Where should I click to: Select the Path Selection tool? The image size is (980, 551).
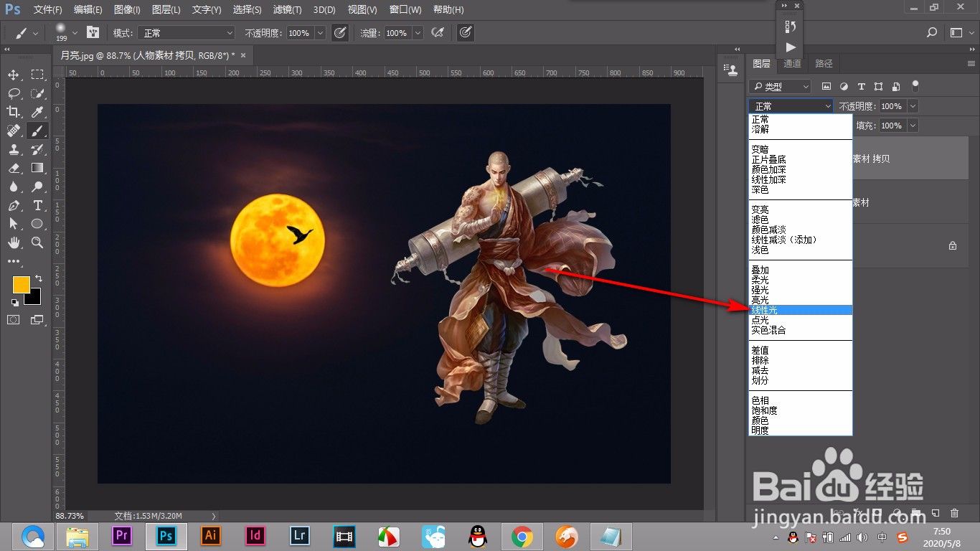(14, 224)
